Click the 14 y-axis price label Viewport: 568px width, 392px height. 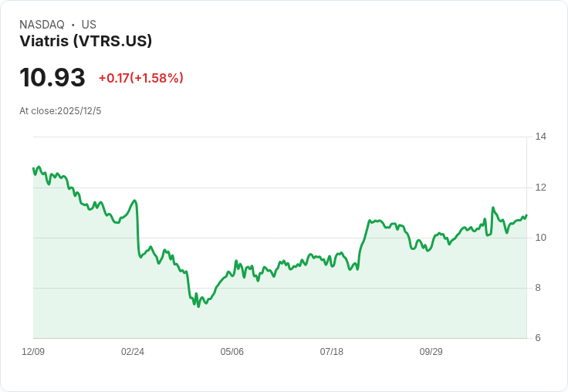coord(541,137)
